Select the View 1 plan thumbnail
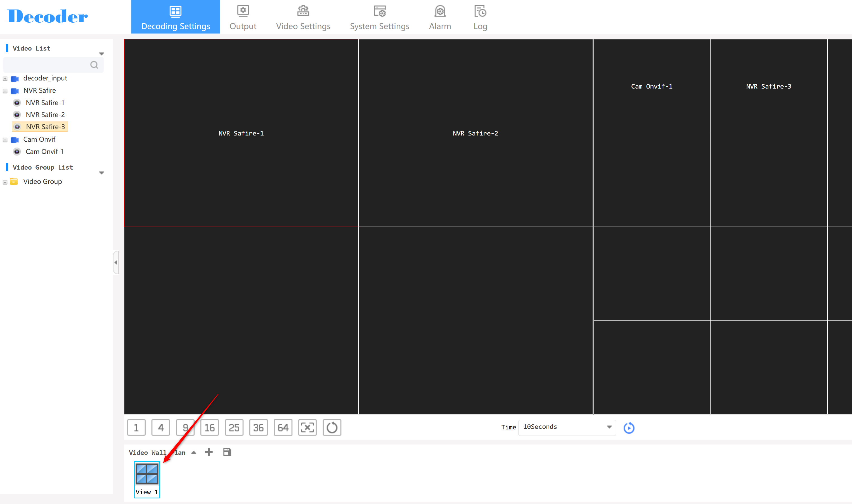Screen dimensions: 852x504 [147, 479]
